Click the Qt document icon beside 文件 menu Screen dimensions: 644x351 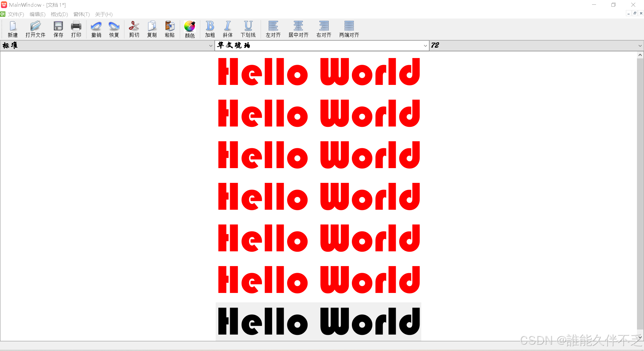point(3,14)
